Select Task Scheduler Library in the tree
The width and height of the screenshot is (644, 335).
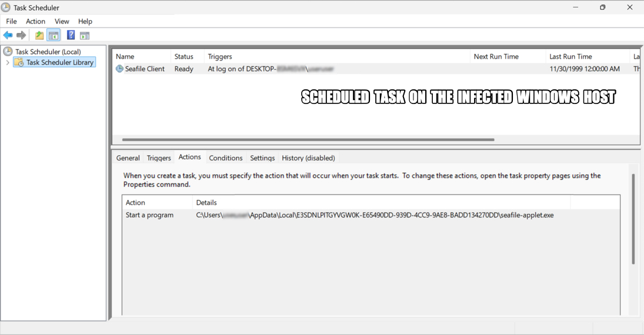[x=59, y=62]
